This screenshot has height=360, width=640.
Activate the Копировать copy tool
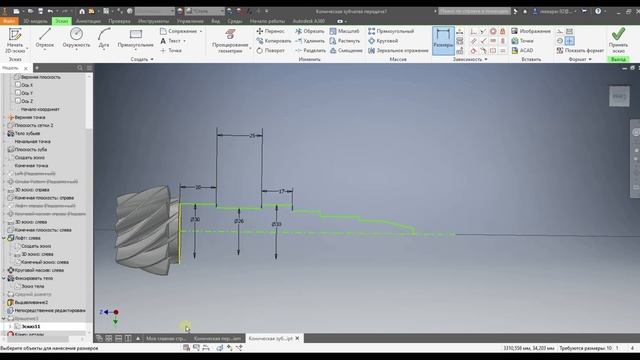(273, 41)
